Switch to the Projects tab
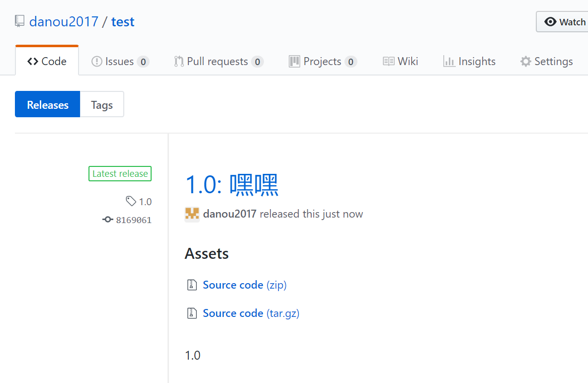Screen dimensions: 588x383 323,62
